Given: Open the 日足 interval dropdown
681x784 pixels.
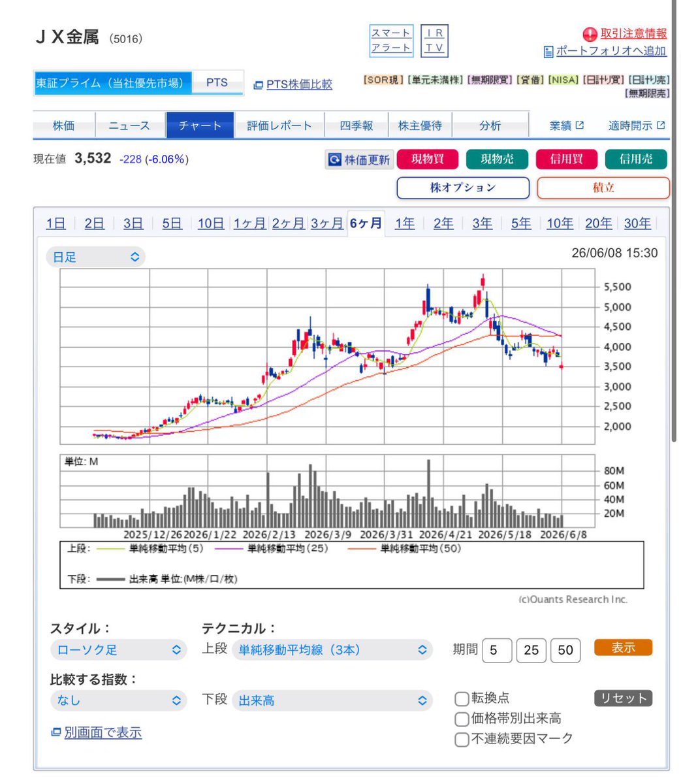Looking at the screenshot, I should [x=96, y=257].
